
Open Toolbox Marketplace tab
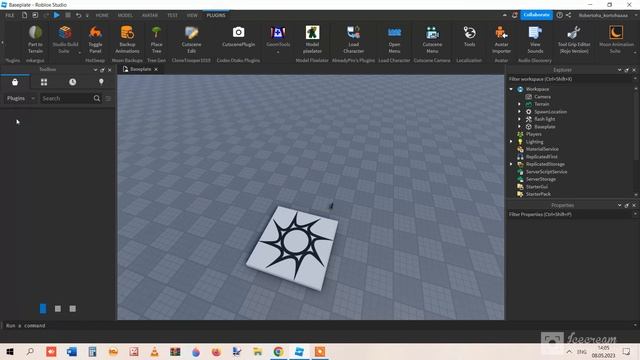point(15,82)
